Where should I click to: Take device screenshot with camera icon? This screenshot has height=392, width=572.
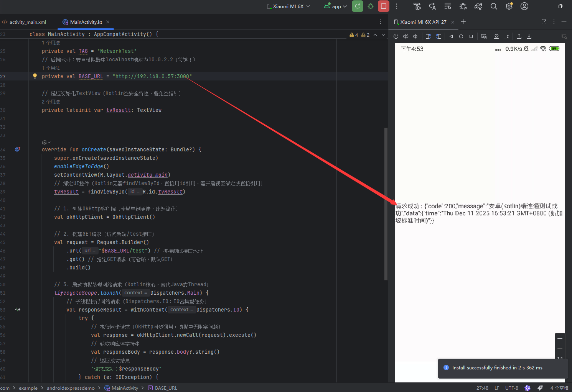(496, 36)
